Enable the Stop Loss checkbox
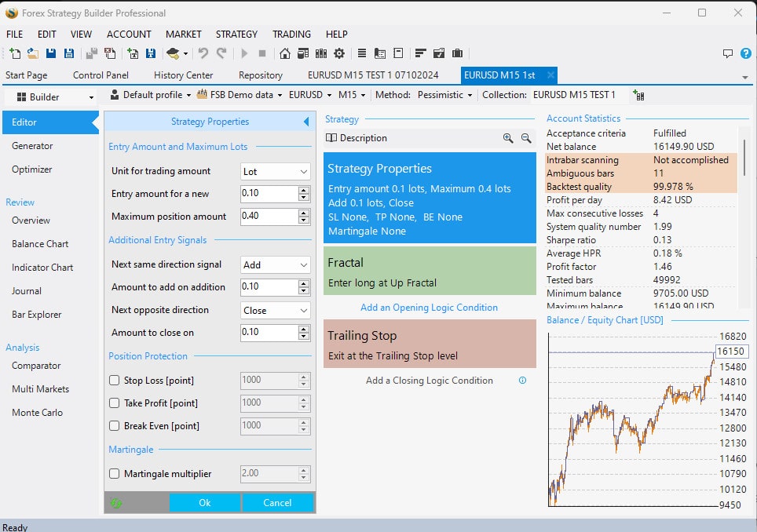 pos(115,381)
